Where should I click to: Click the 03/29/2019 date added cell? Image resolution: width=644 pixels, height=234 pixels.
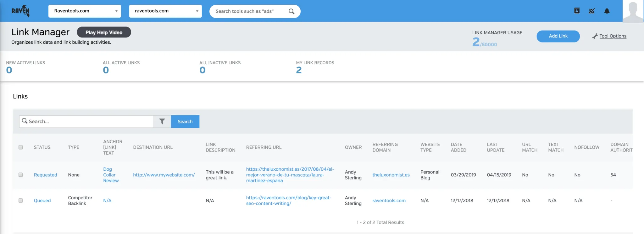[463, 175]
